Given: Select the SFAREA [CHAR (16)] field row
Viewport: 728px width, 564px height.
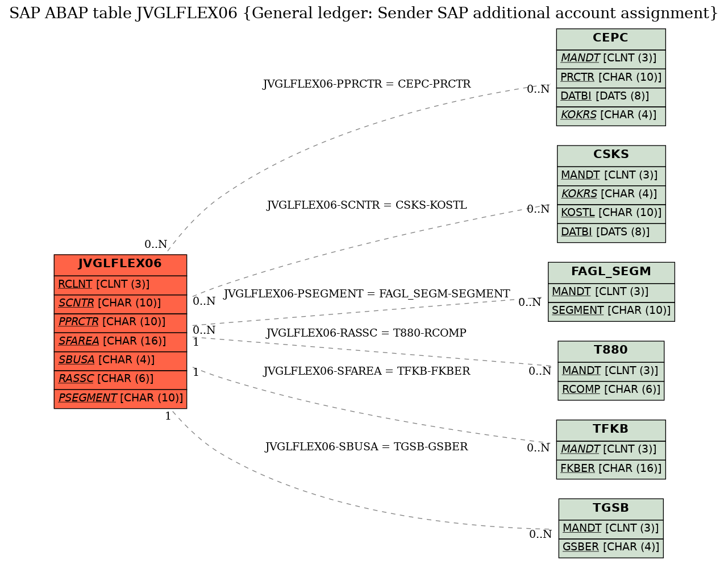Looking at the screenshot, I should (120, 342).
